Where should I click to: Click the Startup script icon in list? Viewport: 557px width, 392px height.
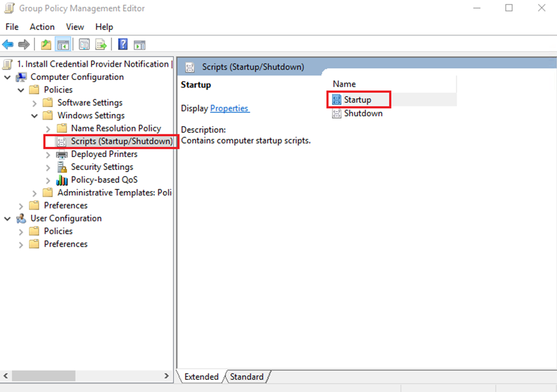(337, 100)
